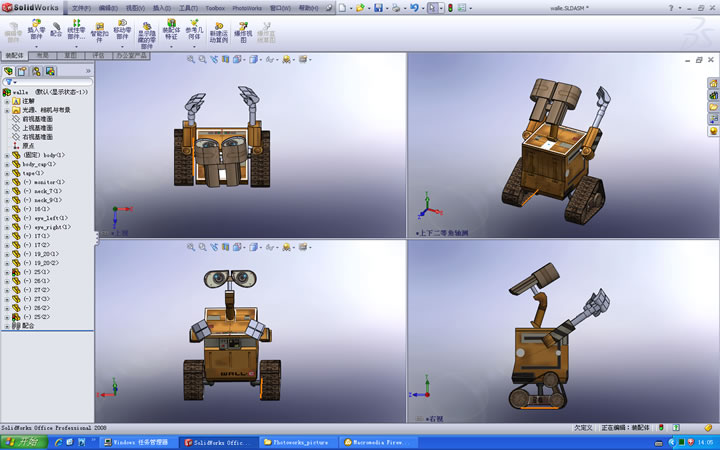Click Zoom to Fit in the 上视 viewport toolbar
Image resolution: width=720 pixels, height=450 pixels.
(191, 59)
